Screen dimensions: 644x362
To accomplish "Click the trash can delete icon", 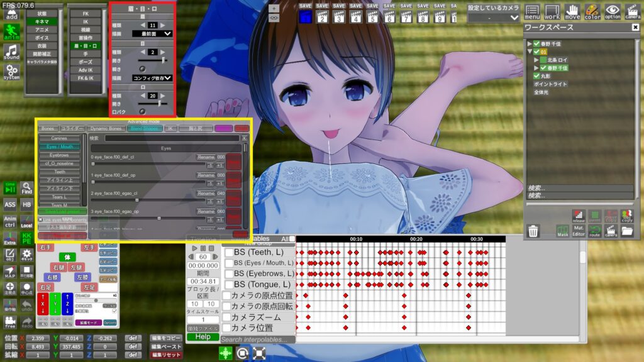I will [533, 231].
